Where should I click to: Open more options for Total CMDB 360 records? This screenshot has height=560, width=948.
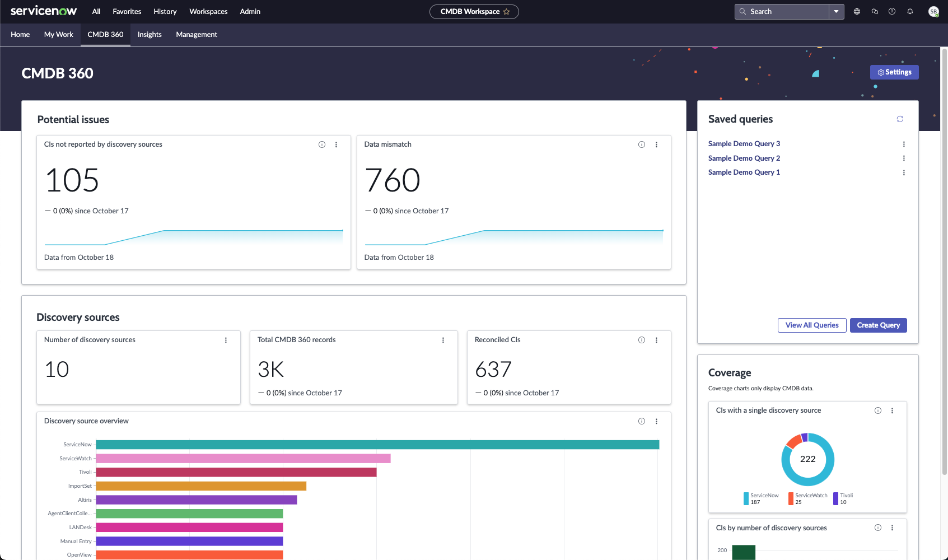(x=443, y=340)
